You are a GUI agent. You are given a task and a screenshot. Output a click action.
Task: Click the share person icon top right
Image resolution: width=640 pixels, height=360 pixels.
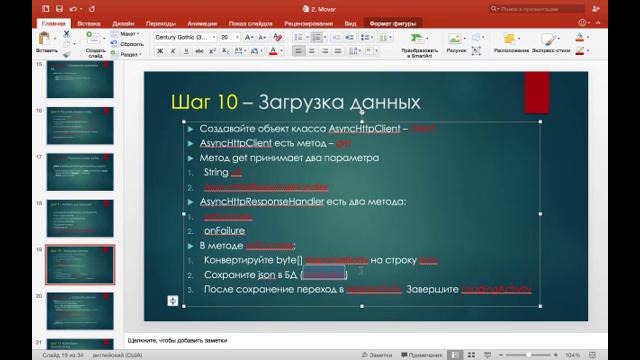(596, 9)
